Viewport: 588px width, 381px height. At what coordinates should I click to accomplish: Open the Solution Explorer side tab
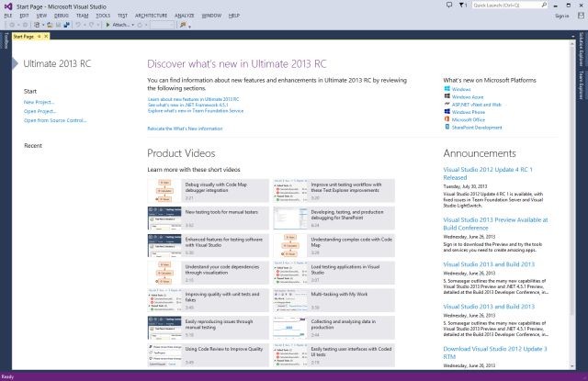(x=582, y=49)
